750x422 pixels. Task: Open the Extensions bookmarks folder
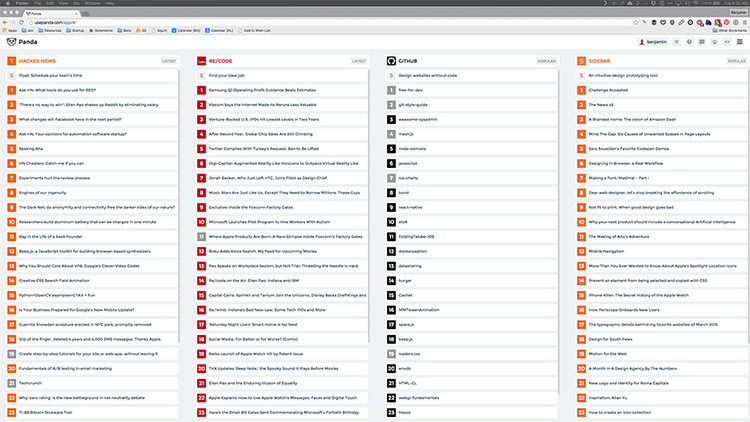point(101,30)
